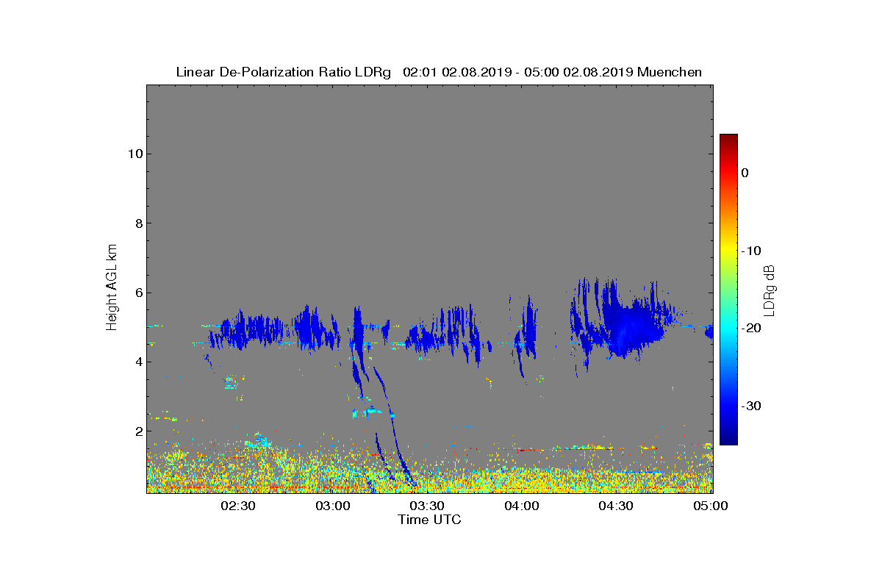The image size is (882, 588).
Task: Click the colorbar tick label -10
Action: [x=750, y=251]
